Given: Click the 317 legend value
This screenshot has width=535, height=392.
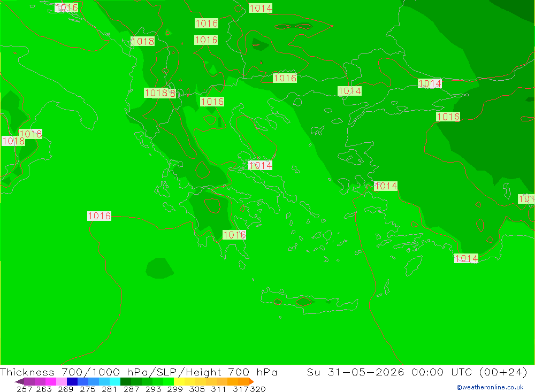Looking at the screenshot, I should [x=241, y=389].
